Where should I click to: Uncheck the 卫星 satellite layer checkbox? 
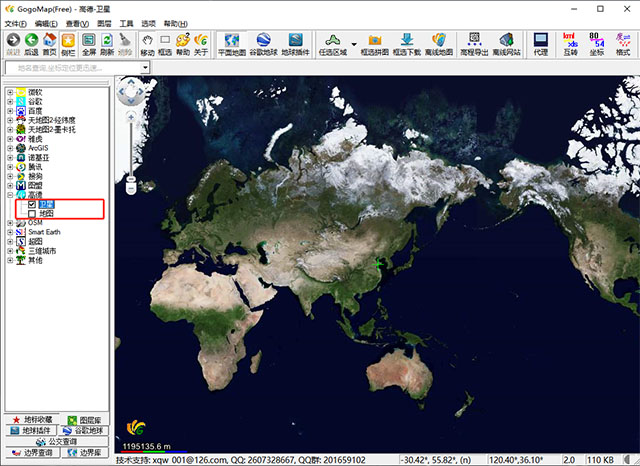tap(33, 204)
